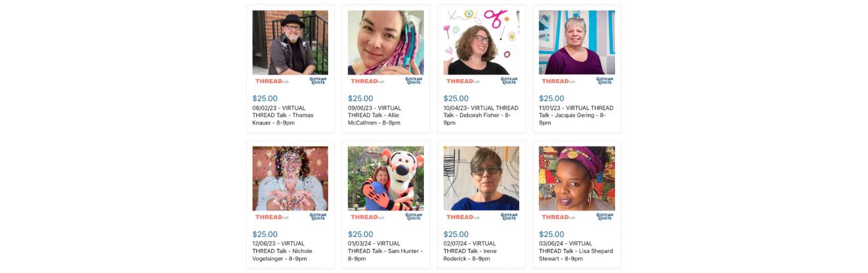The width and height of the screenshot is (868, 273).
Task: Open the Nichole Vogelsinger confetti photo
Action: tap(290, 179)
